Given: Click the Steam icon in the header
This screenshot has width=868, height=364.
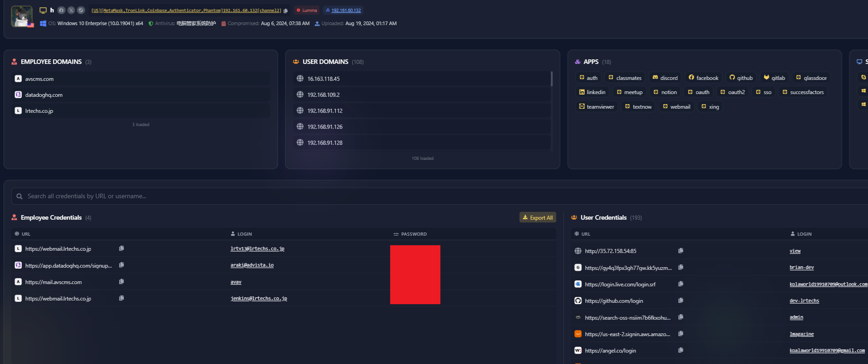Looking at the screenshot, I should [81, 10].
